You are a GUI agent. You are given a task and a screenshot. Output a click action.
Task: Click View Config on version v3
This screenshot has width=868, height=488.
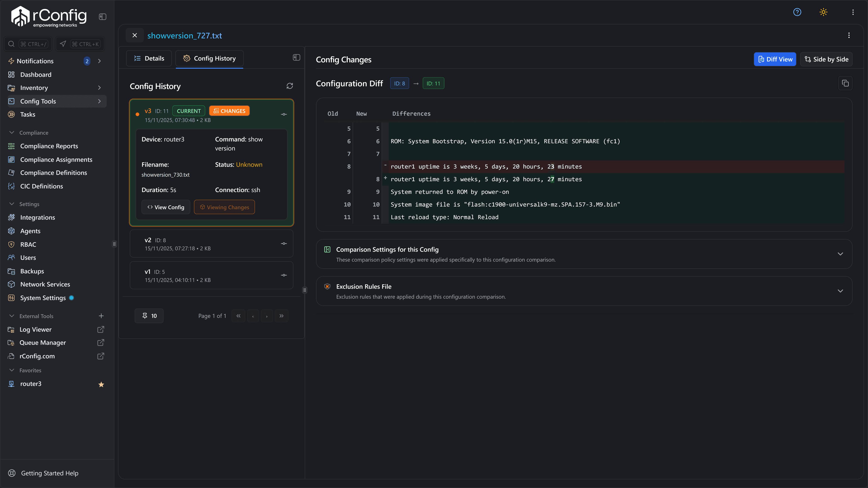pos(166,207)
